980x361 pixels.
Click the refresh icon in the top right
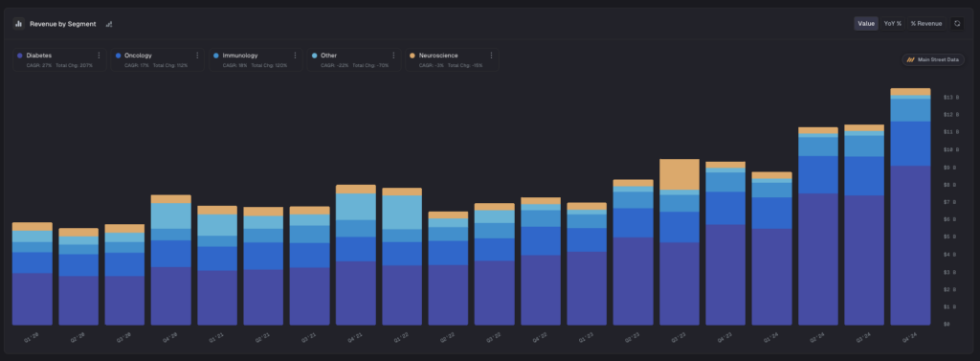coord(957,24)
